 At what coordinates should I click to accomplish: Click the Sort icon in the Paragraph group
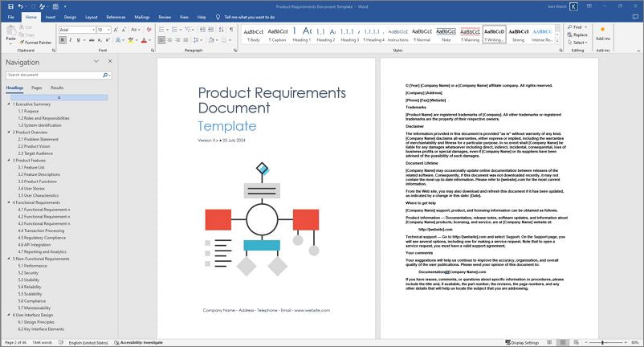[x=220, y=29]
